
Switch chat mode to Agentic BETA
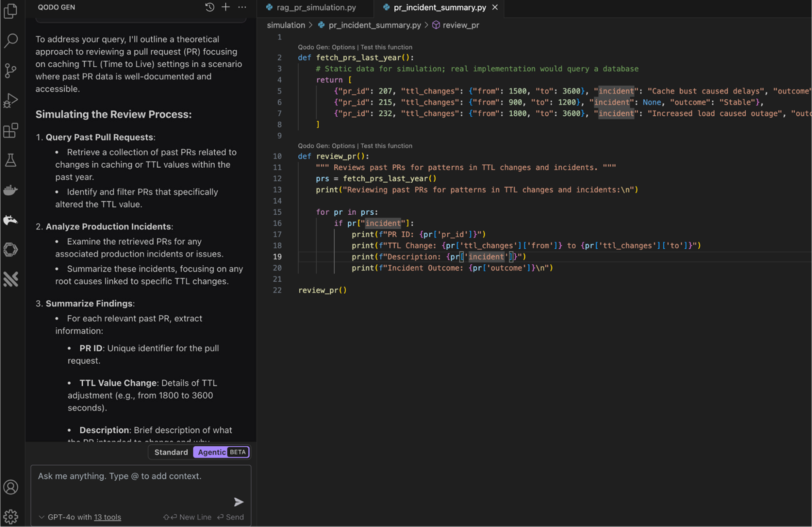221,452
